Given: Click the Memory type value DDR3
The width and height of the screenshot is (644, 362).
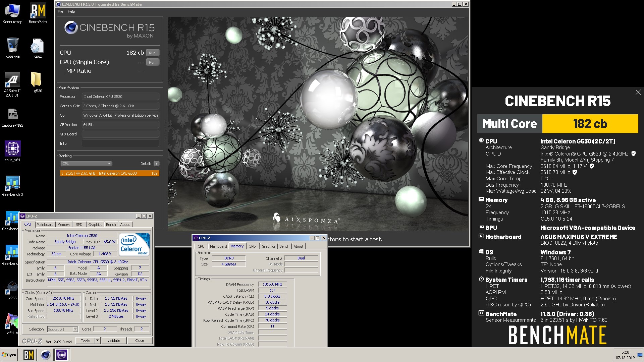Looking at the screenshot, I should tap(229, 258).
